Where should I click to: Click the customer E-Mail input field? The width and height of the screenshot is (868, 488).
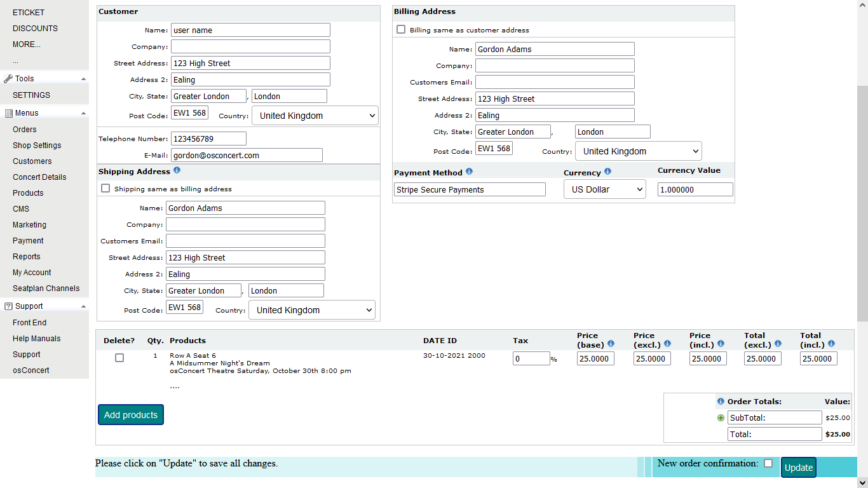click(x=247, y=155)
